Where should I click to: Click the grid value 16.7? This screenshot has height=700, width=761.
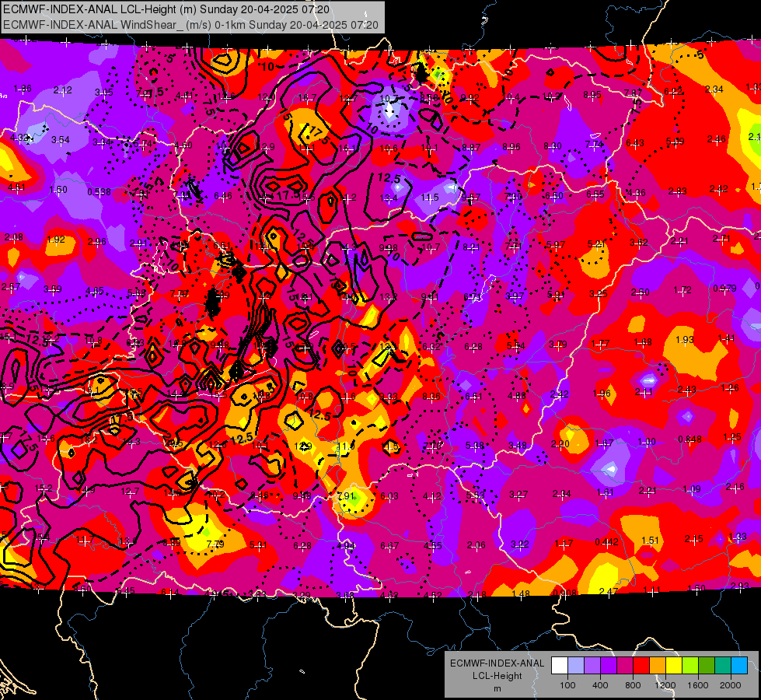pos(307,98)
